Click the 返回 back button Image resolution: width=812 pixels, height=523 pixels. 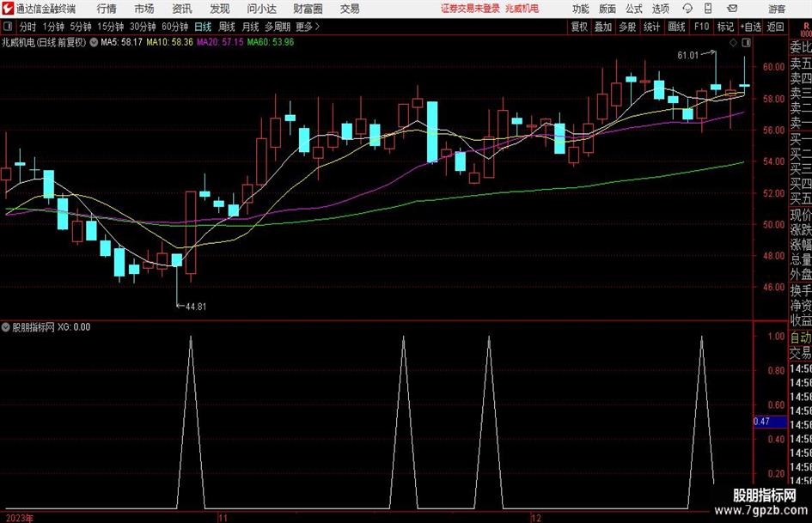[775, 27]
